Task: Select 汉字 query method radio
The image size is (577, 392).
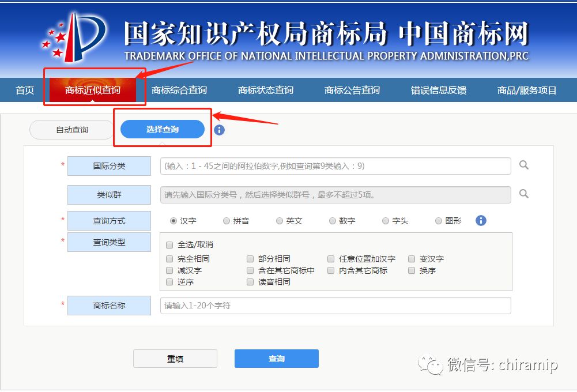Action: [174, 221]
